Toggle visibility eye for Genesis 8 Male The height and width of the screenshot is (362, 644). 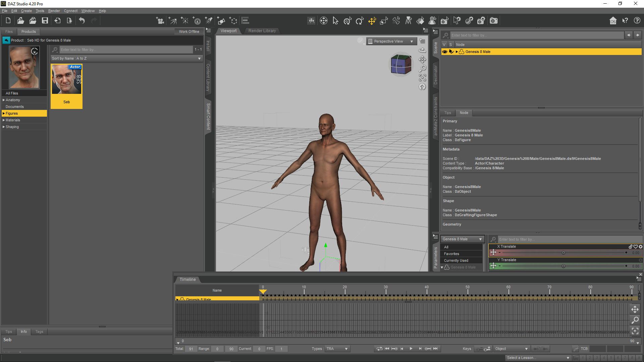click(445, 52)
